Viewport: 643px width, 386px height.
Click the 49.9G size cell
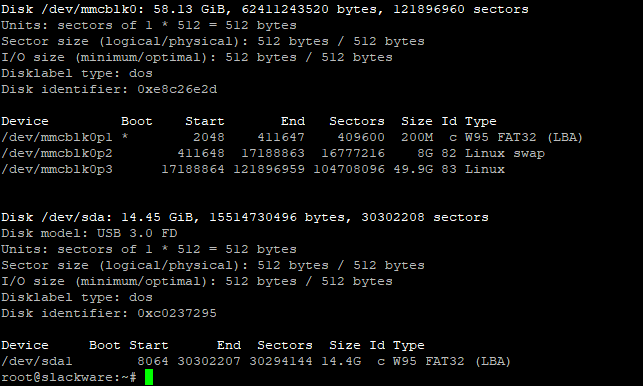pos(413,169)
